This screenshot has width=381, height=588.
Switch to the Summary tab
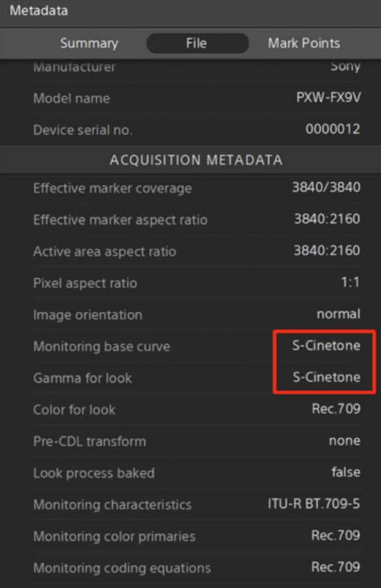coord(89,43)
